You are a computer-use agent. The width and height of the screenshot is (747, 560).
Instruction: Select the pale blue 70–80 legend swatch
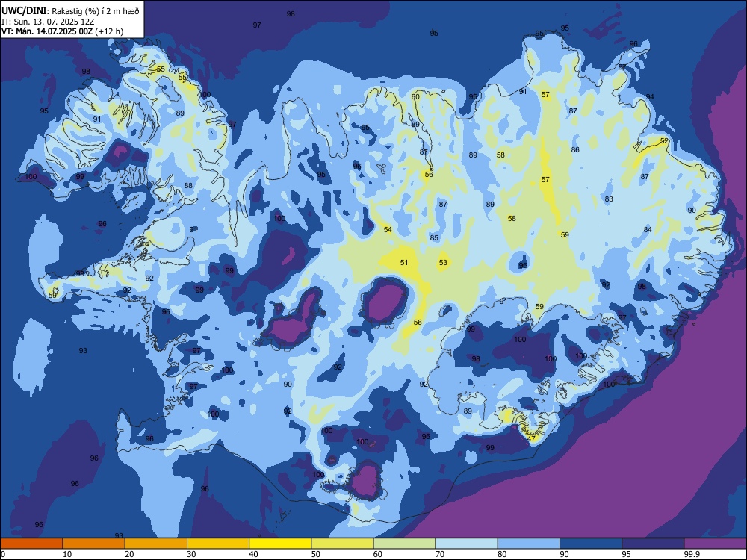(x=466, y=544)
